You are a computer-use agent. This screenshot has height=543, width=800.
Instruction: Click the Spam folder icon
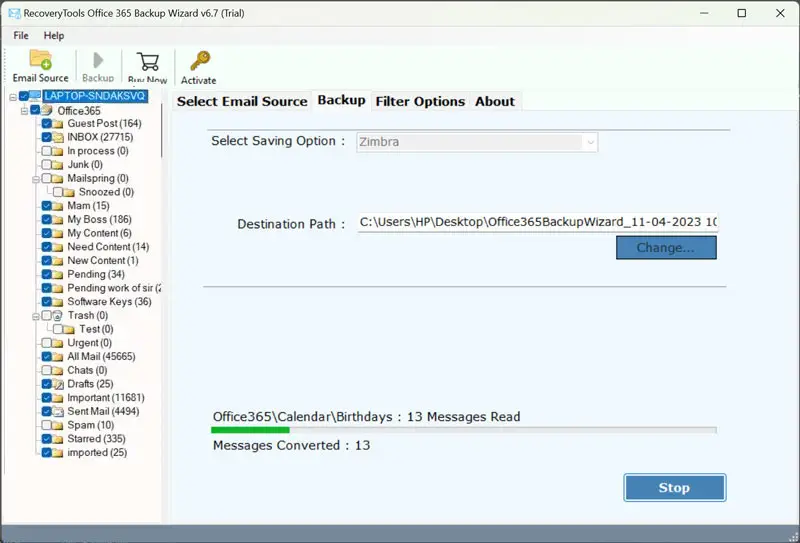point(58,426)
